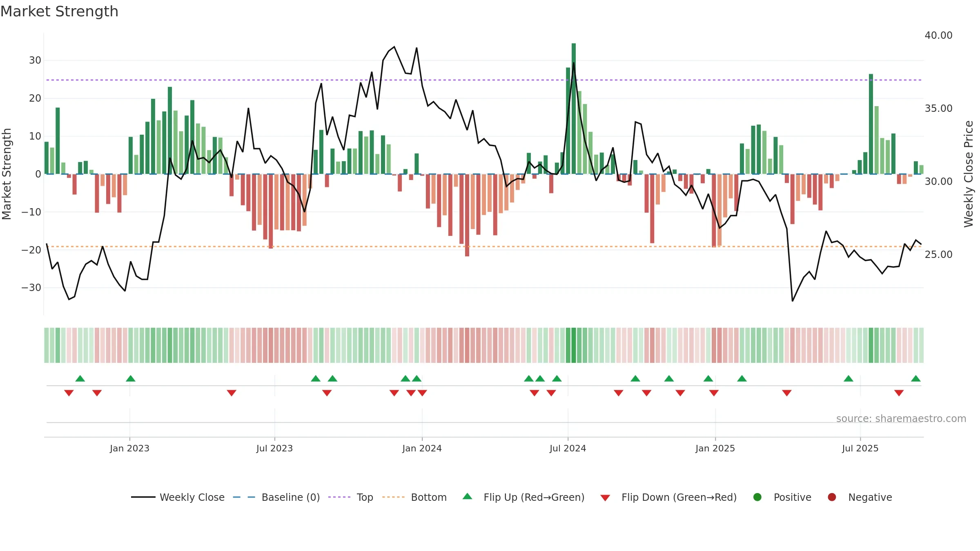Toggle Flip Up (Red→Green) legend entry

[523, 497]
